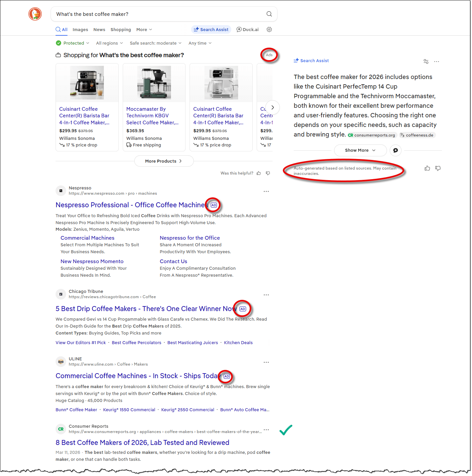Open Search Assist three-dot options menu

pos(437,61)
